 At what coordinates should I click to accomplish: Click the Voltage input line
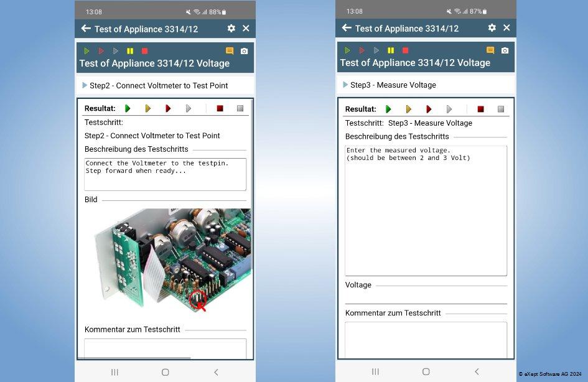pos(426,297)
